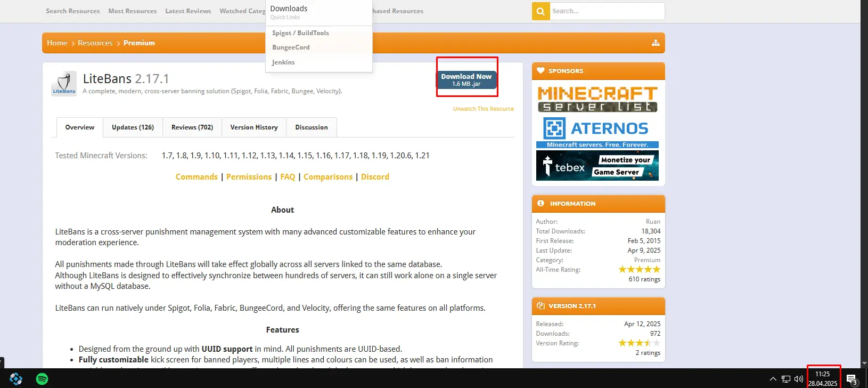Screen dimensions: 868x388
Task: Go to Resources in breadcrumb
Action: point(95,43)
